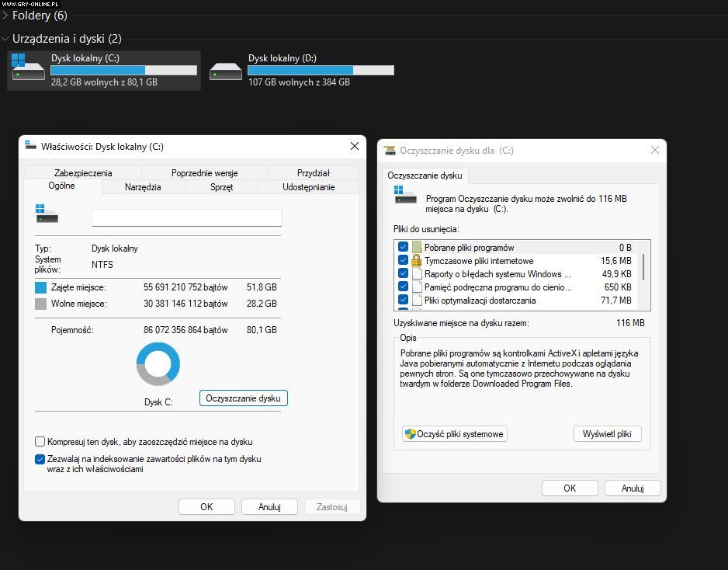
Task: Select the Dysk lokalny (D:) drive icon
Action: point(226,70)
